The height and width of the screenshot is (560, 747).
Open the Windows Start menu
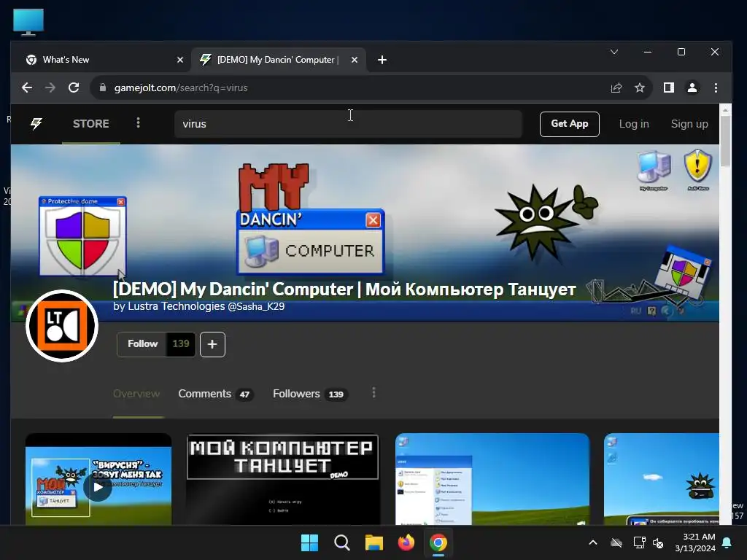[x=309, y=542]
